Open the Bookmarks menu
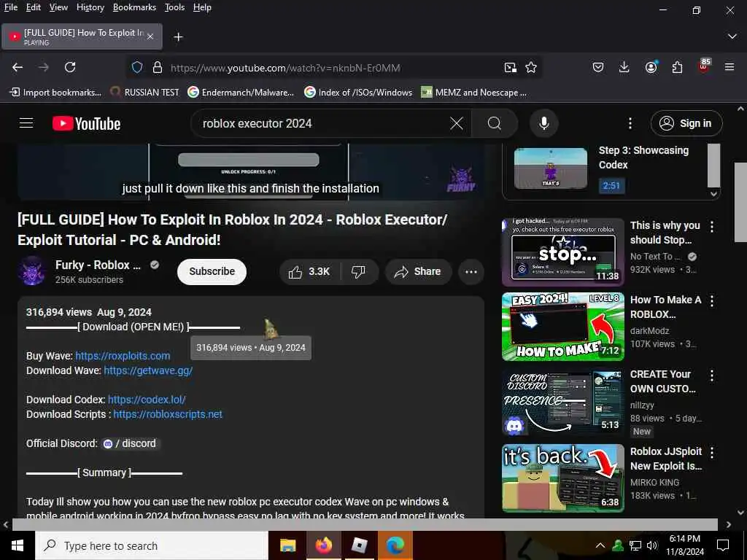The width and height of the screenshot is (747, 560). pyautogui.click(x=134, y=7)
